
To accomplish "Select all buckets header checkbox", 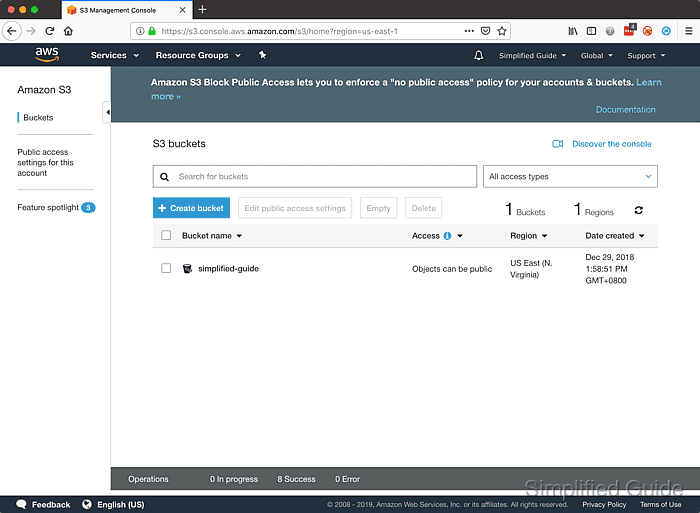I will (166, 235).
